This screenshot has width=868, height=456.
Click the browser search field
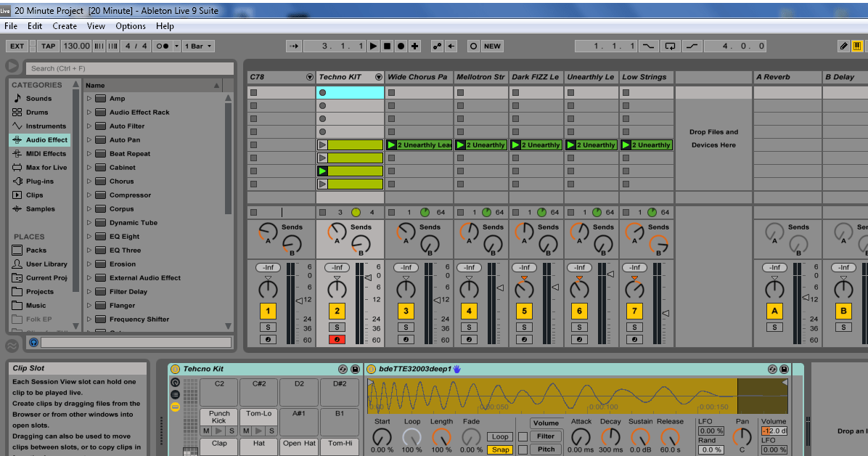click(x=129, y=68)
